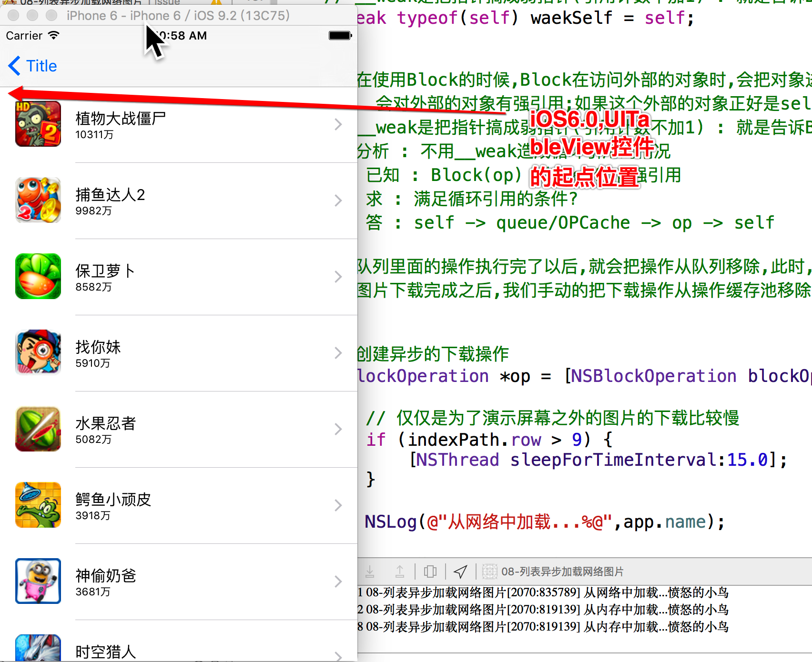Click console line containing 835789
Image resolution: width=812 pixels, height=662 pixels.
point(543,592)
